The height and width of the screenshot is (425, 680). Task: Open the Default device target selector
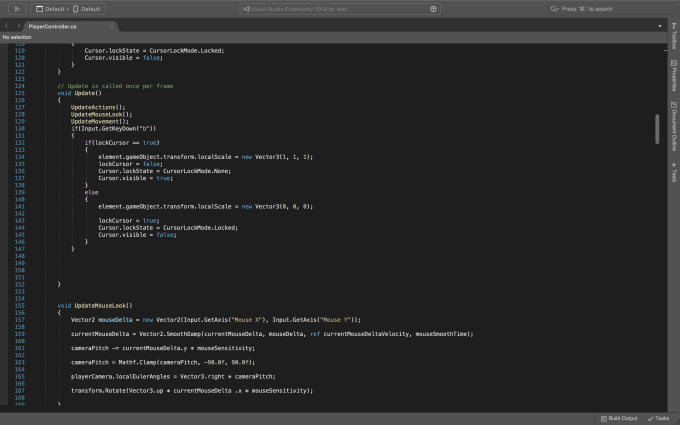[87, 9]
